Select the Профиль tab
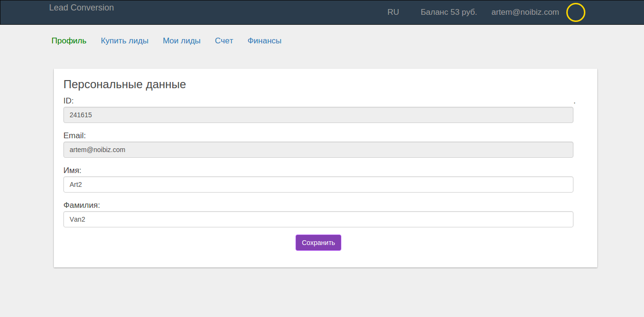This screenshot has width=644, height=317. click(69, 41)
